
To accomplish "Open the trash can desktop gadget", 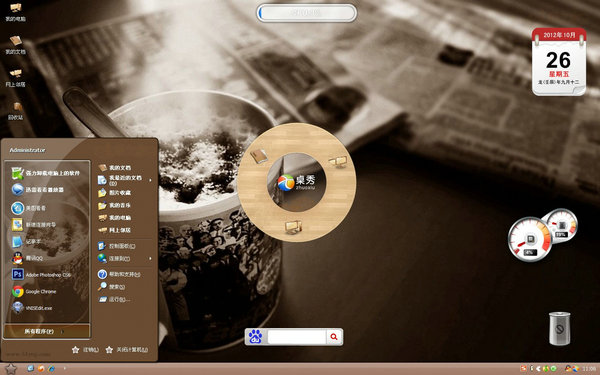I will pyautogui.click(x=559, y=328).
